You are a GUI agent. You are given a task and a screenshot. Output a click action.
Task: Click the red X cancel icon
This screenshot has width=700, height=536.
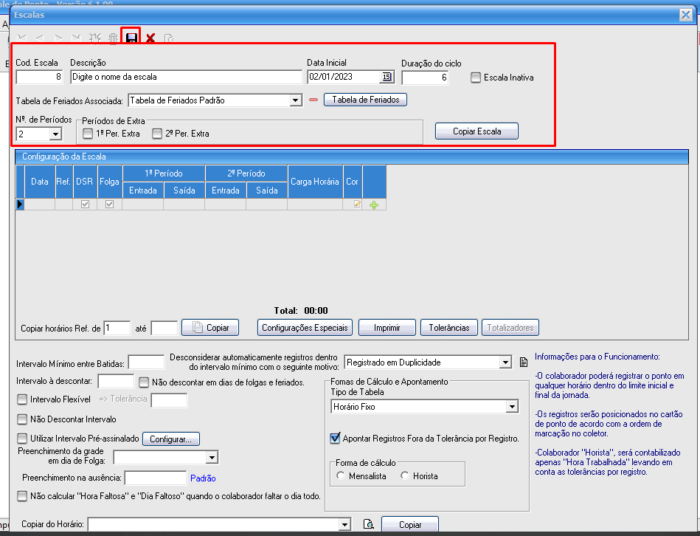(x=150, y=38)
